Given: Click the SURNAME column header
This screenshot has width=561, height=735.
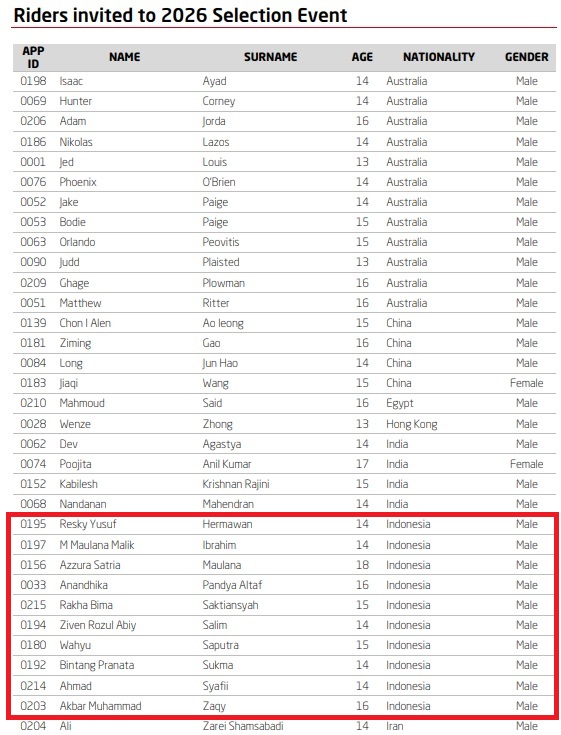Looking at the screenshot, I should coord(270,57).
